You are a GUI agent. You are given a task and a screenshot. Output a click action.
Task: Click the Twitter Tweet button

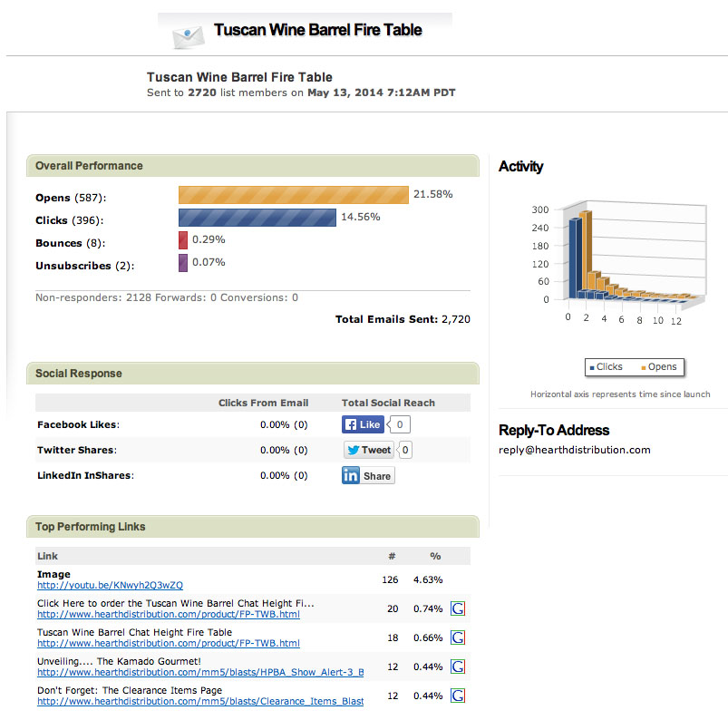coord(369,450)
